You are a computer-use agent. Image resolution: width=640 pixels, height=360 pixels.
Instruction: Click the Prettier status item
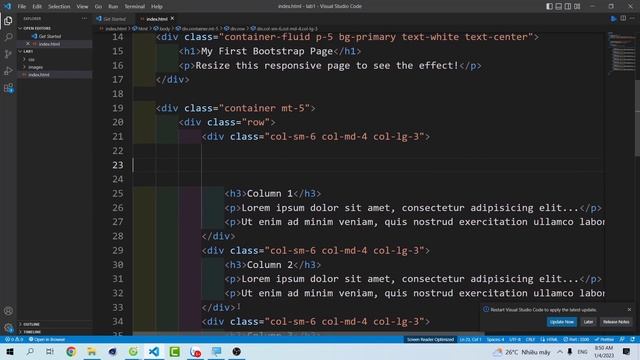click(604, 339)
